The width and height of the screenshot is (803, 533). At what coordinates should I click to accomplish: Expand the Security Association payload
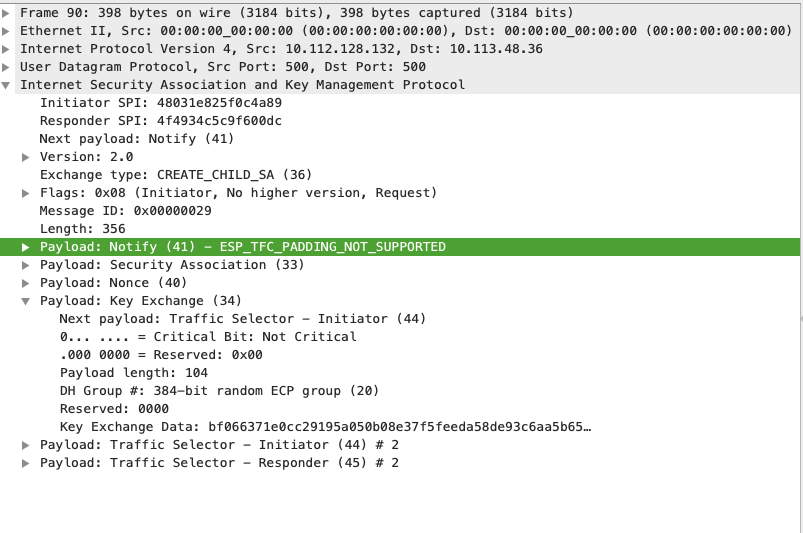tap(26, 265)
